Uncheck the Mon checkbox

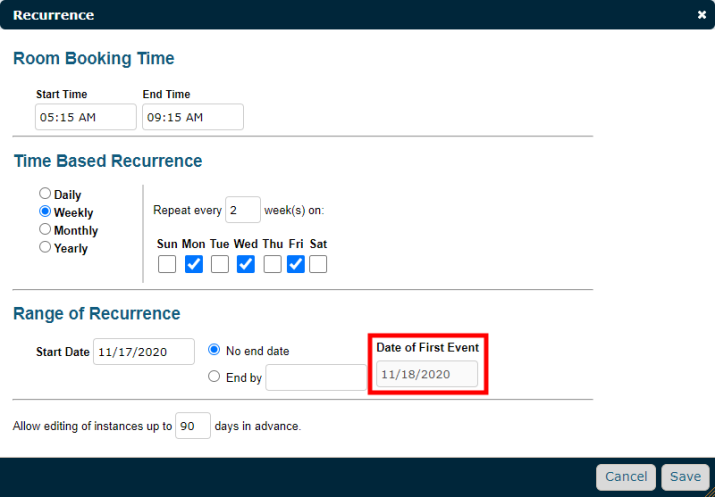click(x=194, y=264)
